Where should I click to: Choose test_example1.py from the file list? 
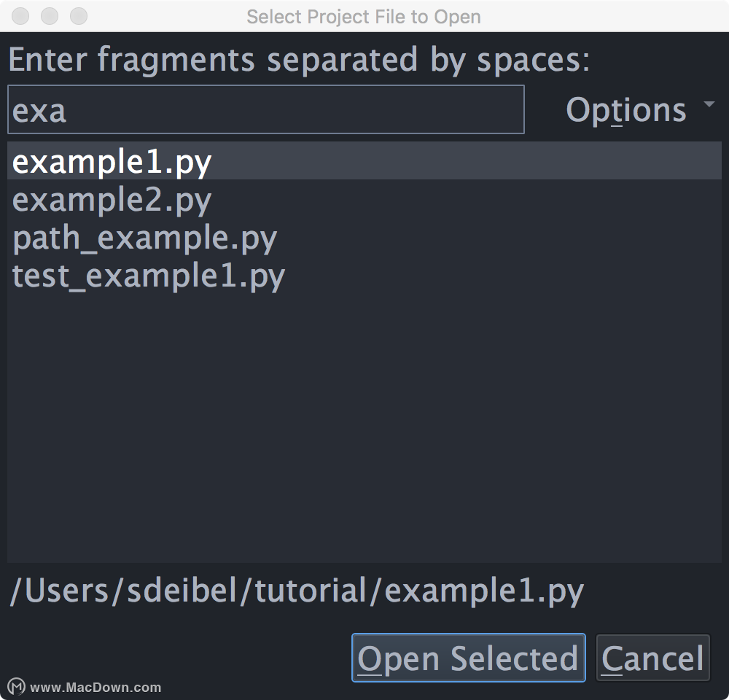coord(364,276)
